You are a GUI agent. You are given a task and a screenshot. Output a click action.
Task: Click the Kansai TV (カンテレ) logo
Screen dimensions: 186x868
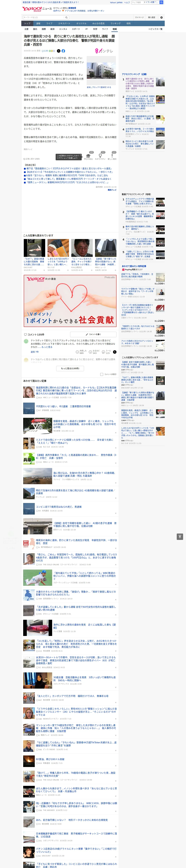click(x=104, y=51)
